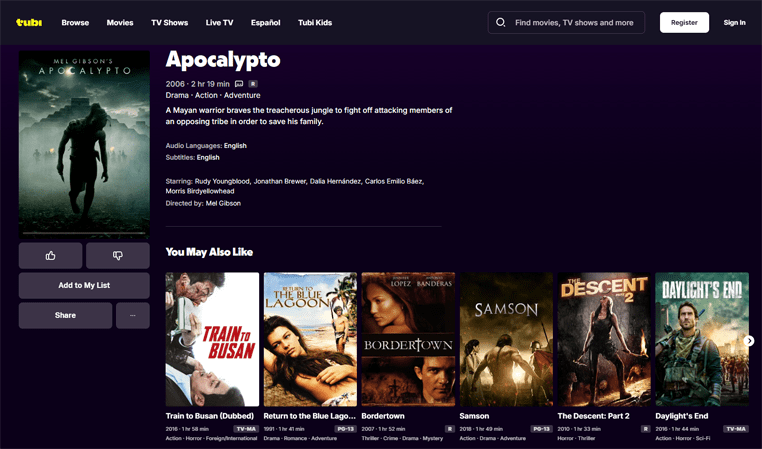Add Apocalypto to My List
The height and width of the screenshot is (449, 762).
click(x=84, y=285)
